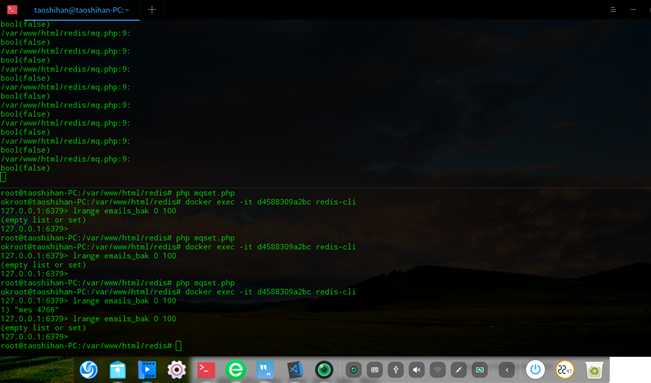The width and height of the screenshot is (651, 383).
Task: Click the keyboard layout tray icon
Action: [x=374, y=370]
